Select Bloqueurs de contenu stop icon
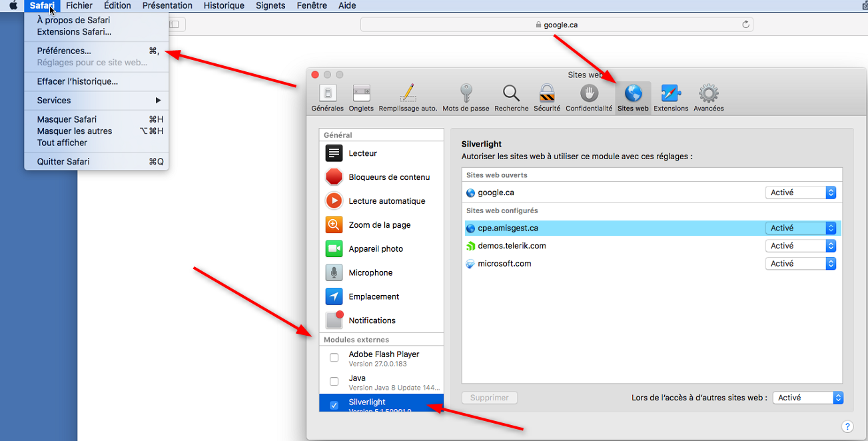This screenshot has height=441, width=868. [x=334, y=177]
